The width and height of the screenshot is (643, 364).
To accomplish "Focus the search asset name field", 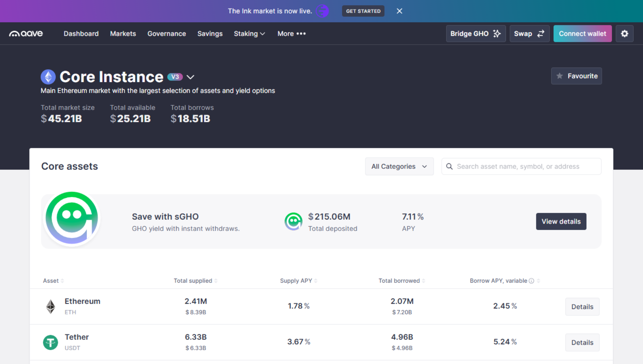I will pyautogui.click(x=521, y=166).
